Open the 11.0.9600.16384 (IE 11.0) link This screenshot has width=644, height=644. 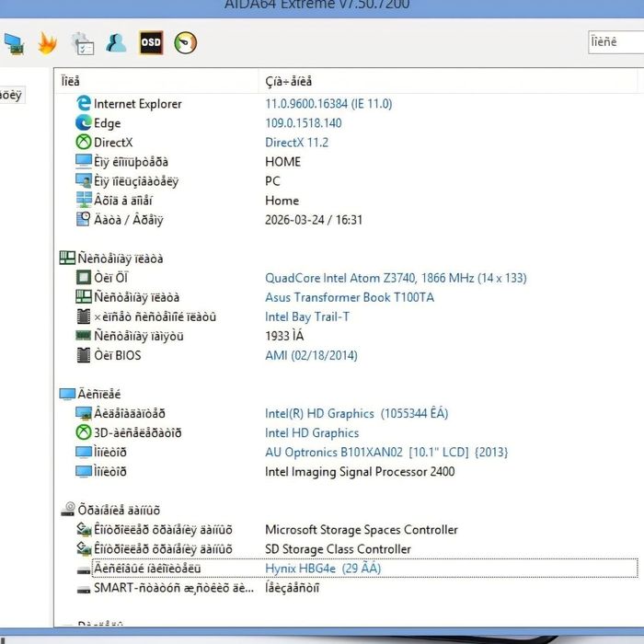328,103
